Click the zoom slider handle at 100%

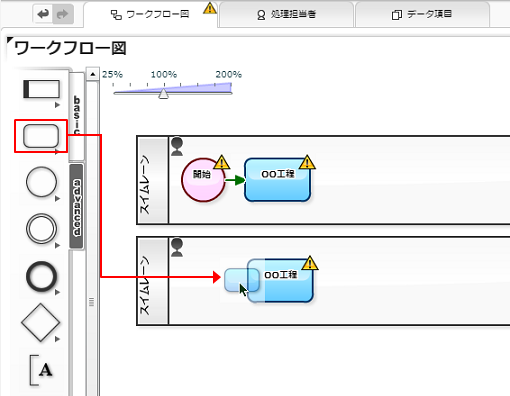click(163, 94)
